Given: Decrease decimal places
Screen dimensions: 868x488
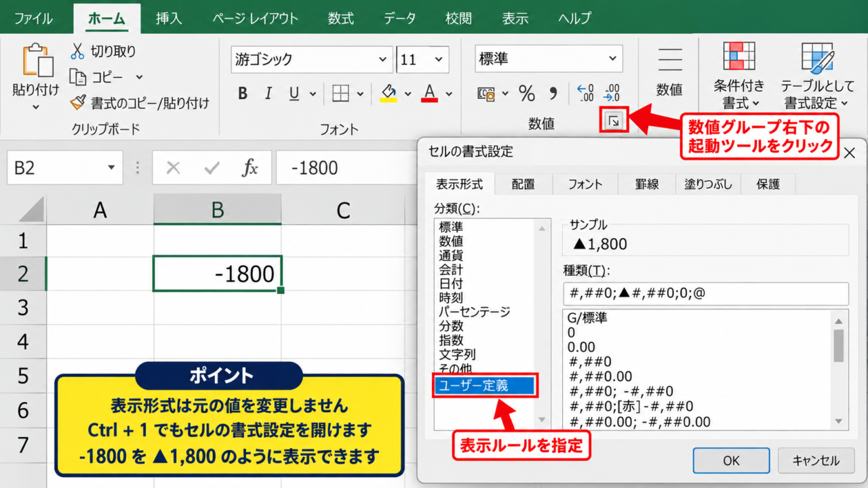Looking at the screenshot, I should (612, 93).
